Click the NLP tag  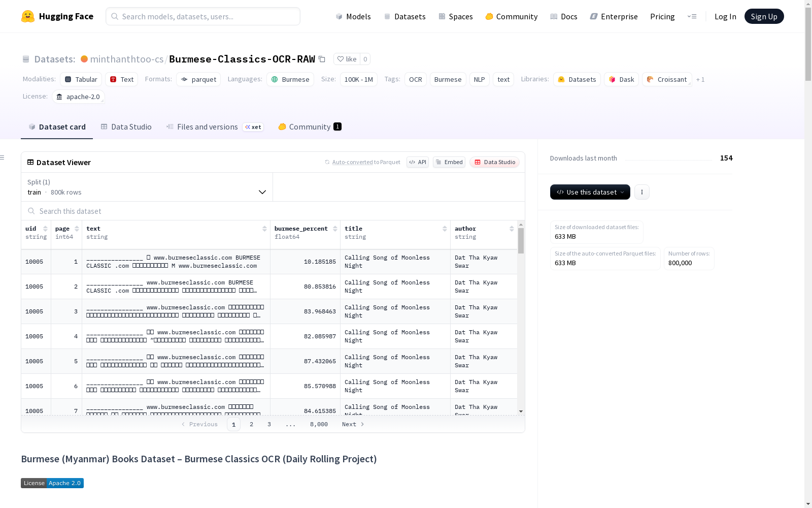pyautogui.click(x=480, y=79)
